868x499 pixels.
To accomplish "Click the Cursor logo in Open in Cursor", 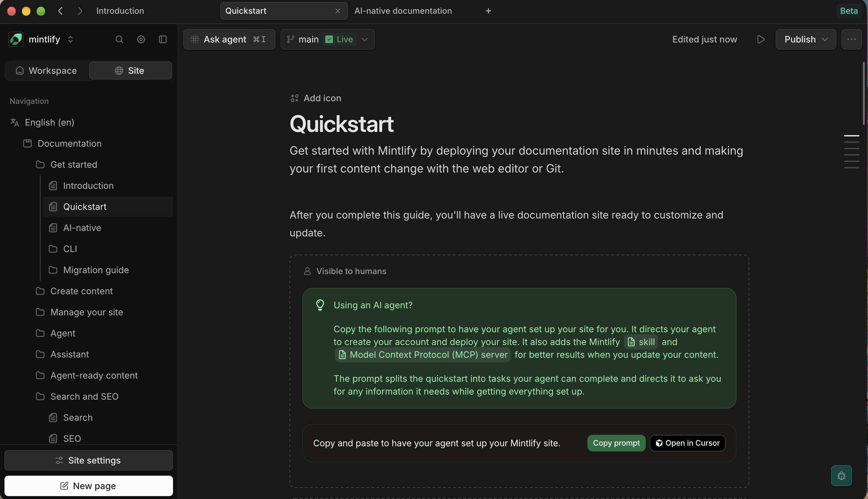I will click(659, 443).
